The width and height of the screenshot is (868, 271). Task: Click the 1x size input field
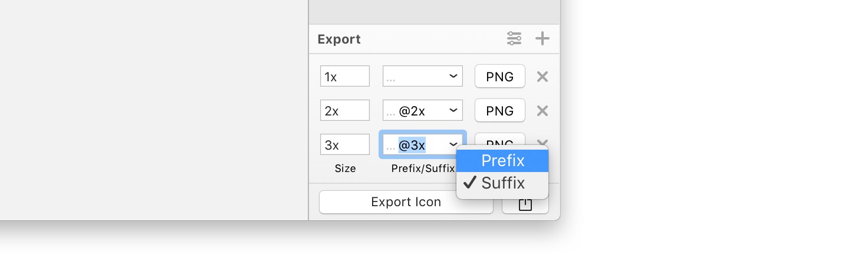click(344, 77)
